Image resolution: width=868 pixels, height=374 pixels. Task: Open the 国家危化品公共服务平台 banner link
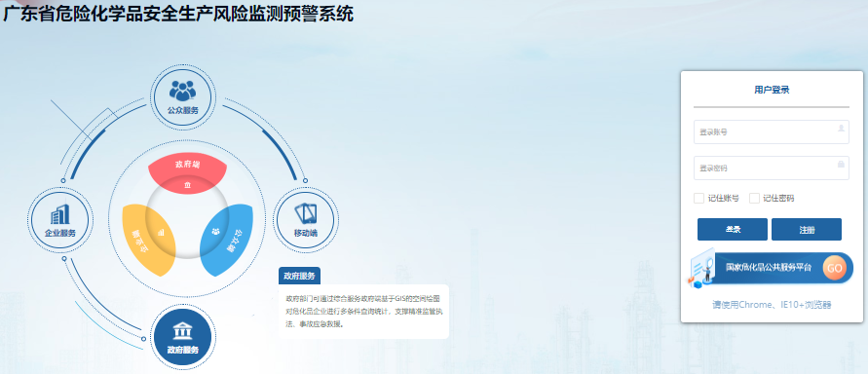coord(771,268)
